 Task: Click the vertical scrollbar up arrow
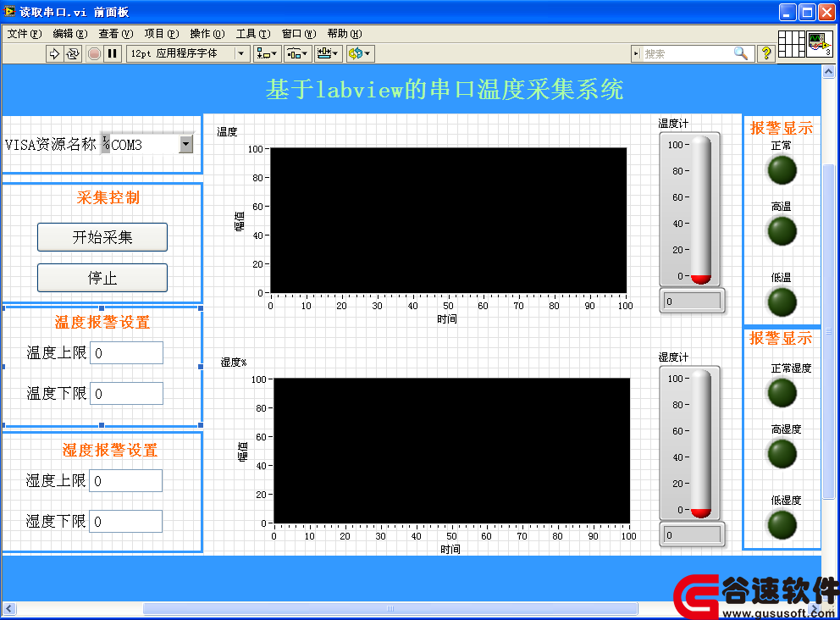pyautogui.click(x=828, y=71)
